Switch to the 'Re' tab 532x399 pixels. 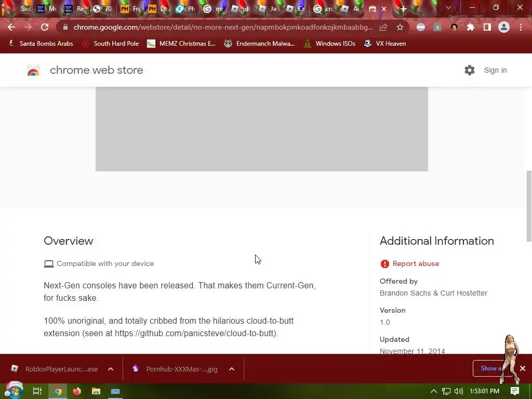pos(75,9)
